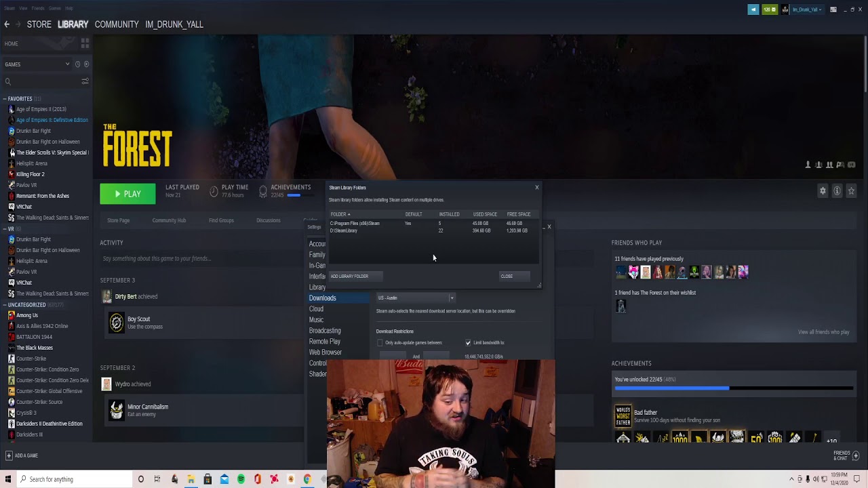
Task: Open the Community Hub link
Action: click(x=169, y=220)
